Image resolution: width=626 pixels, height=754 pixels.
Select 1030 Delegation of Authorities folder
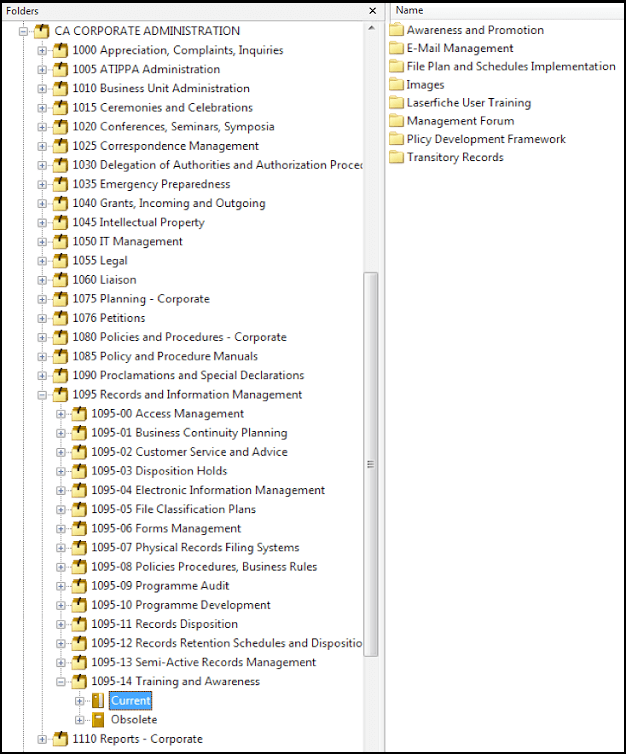click(x=217, y=165)
